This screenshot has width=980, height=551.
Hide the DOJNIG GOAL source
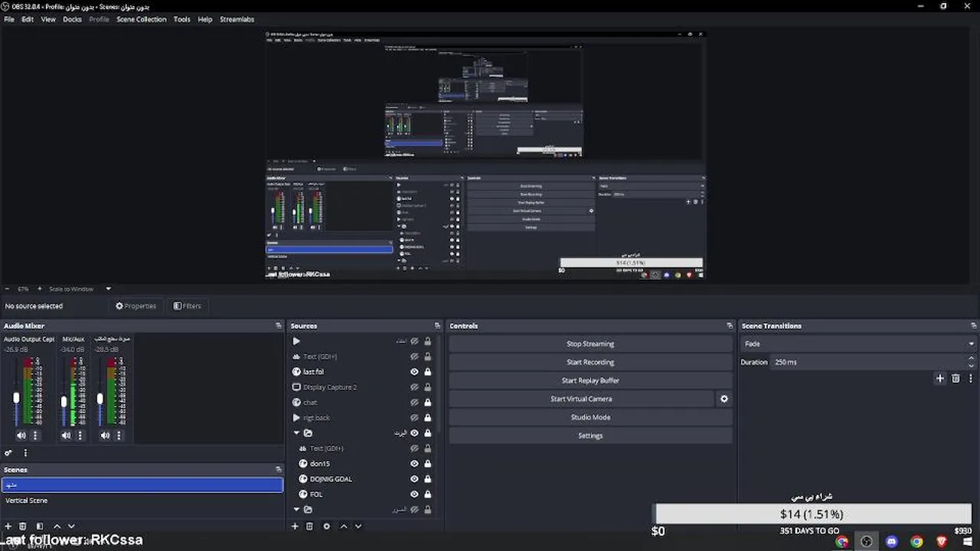point(414,479)
